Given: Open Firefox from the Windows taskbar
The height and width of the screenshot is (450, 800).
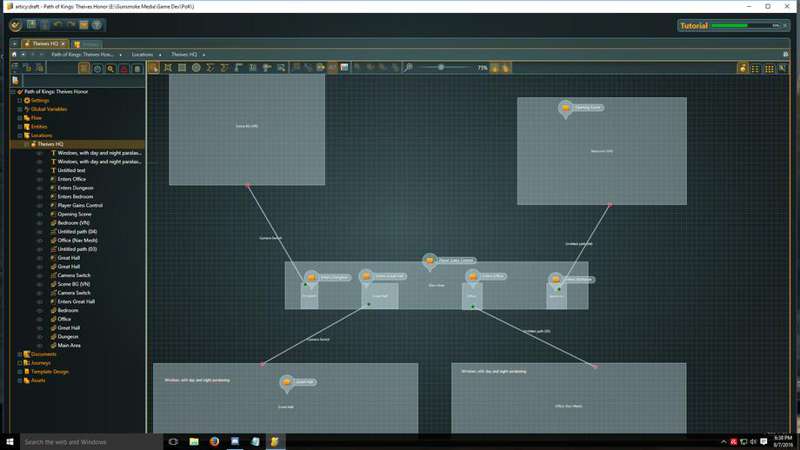Looking at the screenshot, I should (x=214, y=442).
